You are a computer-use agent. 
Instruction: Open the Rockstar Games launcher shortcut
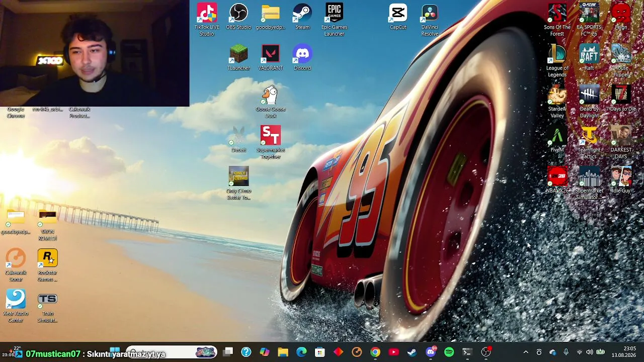tap(47, 265)
